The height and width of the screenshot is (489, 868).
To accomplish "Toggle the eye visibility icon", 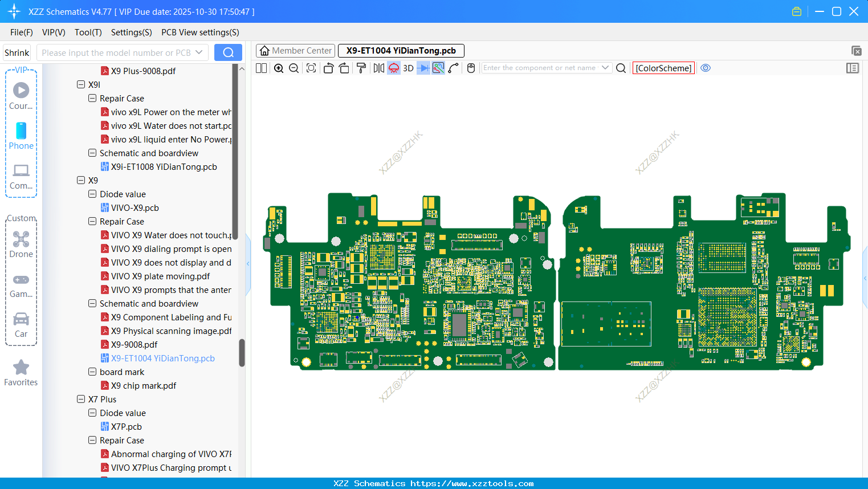I will (x=706, y=68).
